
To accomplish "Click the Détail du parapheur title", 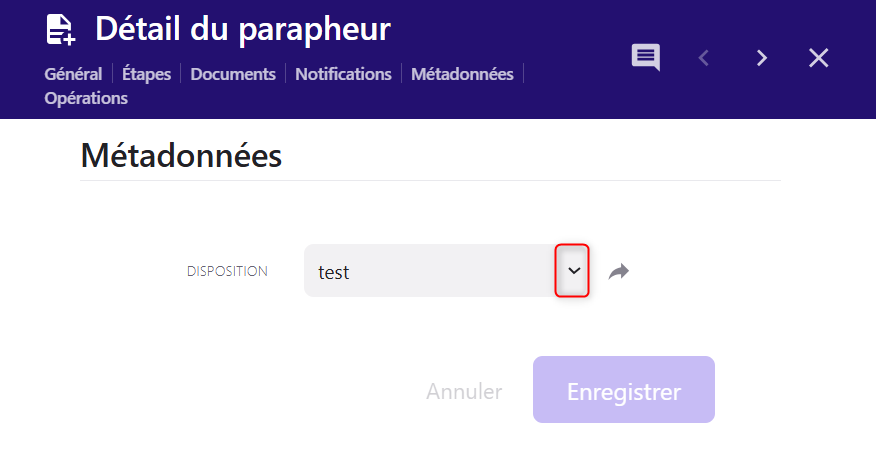I will [242, 30].
